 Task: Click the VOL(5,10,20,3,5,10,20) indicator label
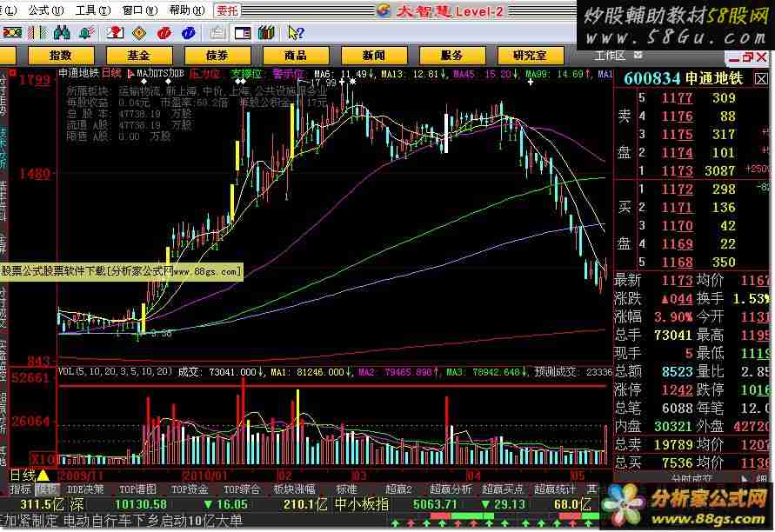point(115,371)
